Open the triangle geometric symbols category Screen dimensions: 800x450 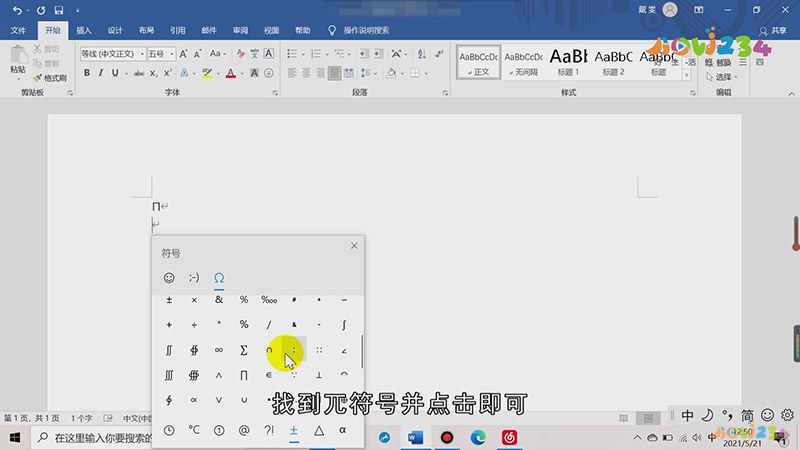click(319, 430)
